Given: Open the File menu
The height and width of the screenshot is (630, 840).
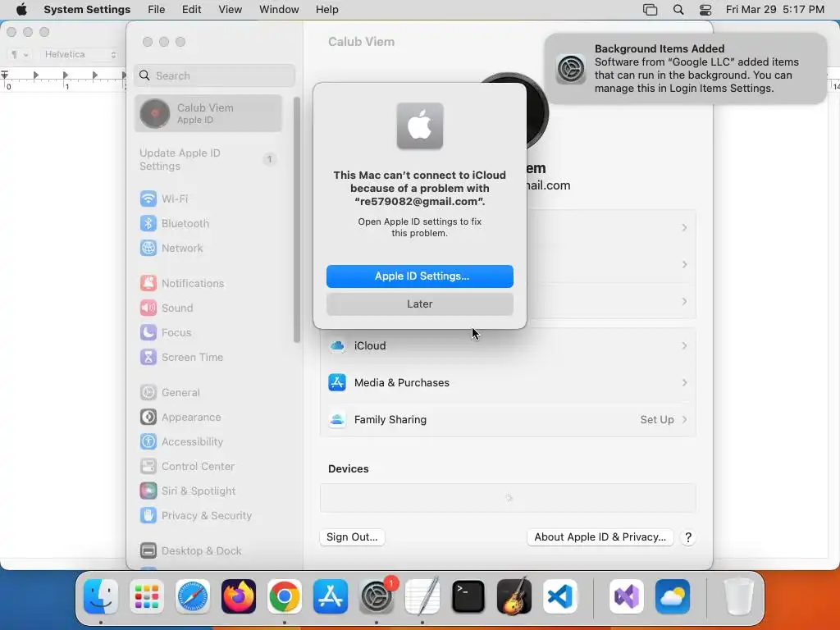Looking at the screenshot, I should click(x=157, y=10).
